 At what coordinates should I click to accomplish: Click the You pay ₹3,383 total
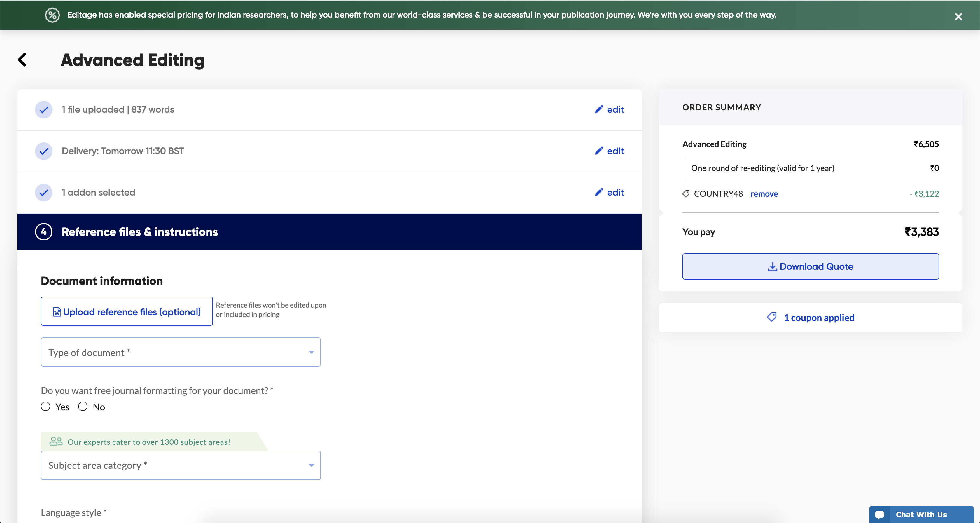click(x=921, y=232)
